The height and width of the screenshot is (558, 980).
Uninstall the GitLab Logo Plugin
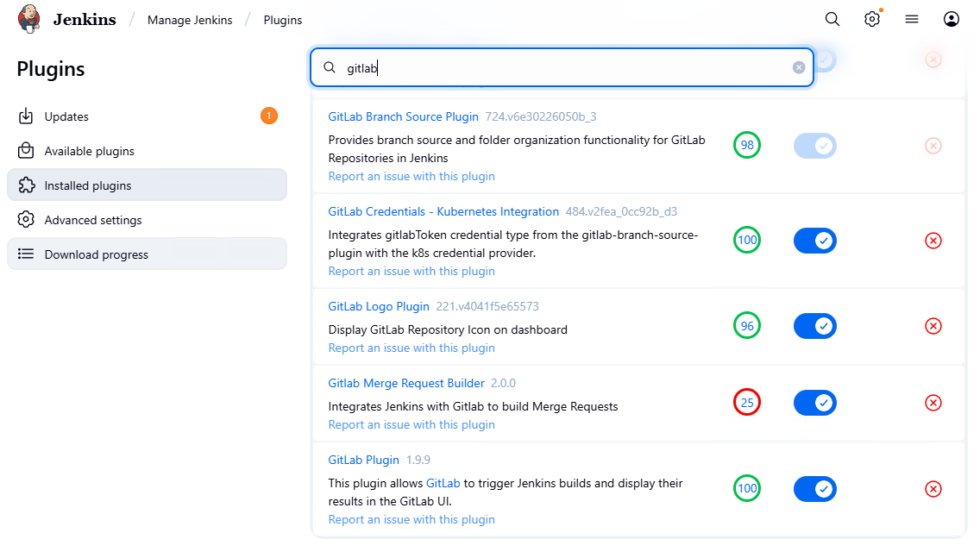coord(933,326)
